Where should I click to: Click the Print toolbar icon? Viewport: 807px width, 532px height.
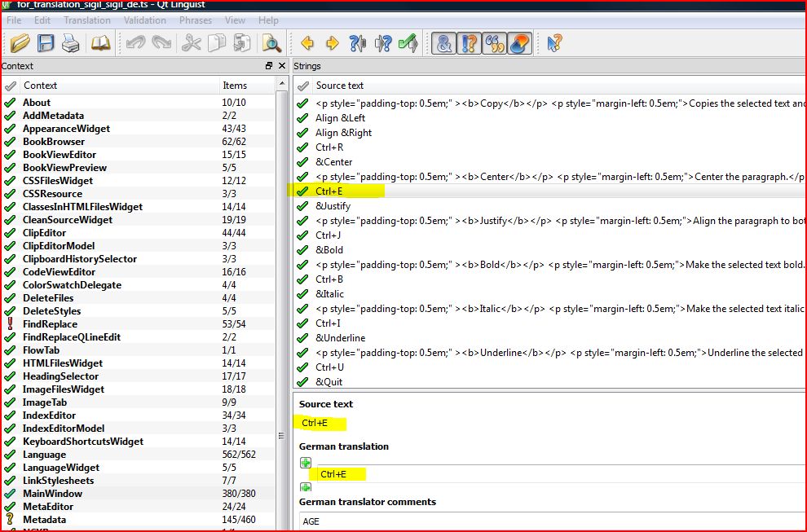pyautogui.click(x=71, y=43)
